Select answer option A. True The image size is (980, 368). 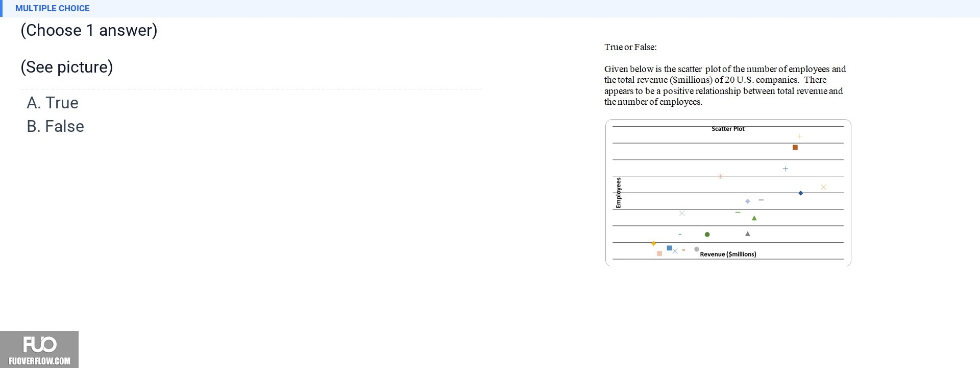click(x=53, y=103)
